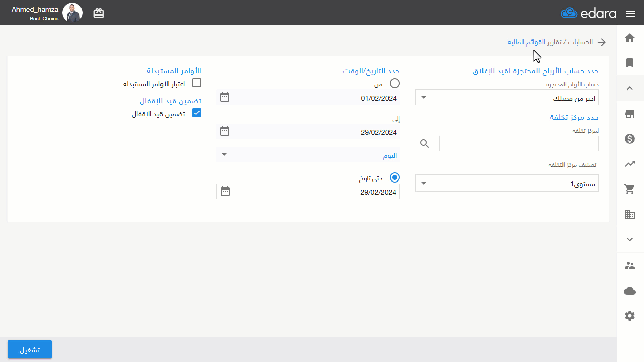Open the store module icon in the sidebar
Viewport: 644px width, 362px height.
630,114
